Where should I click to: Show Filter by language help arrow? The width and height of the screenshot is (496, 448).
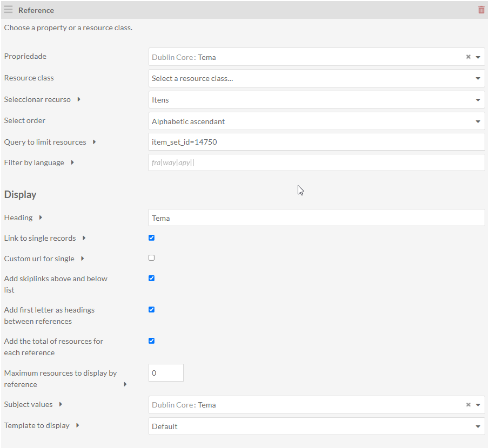(72, 162)
